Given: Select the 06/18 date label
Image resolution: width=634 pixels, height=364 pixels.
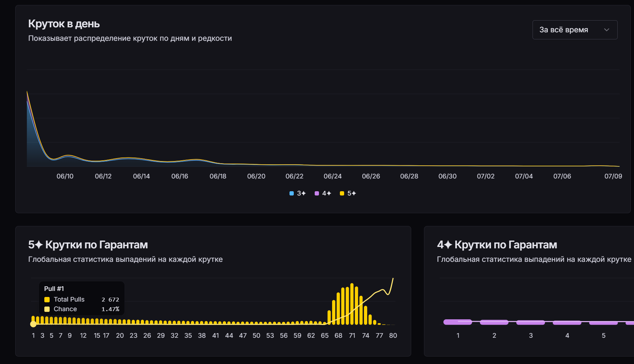Looking at the screenshot, I should coord(218,176).
